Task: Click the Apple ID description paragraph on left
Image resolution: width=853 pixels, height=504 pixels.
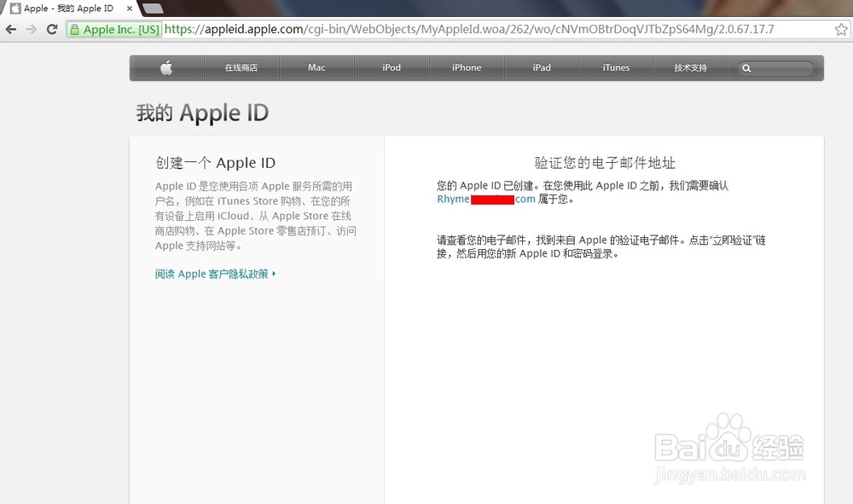Action: click(x=256, y=216)
